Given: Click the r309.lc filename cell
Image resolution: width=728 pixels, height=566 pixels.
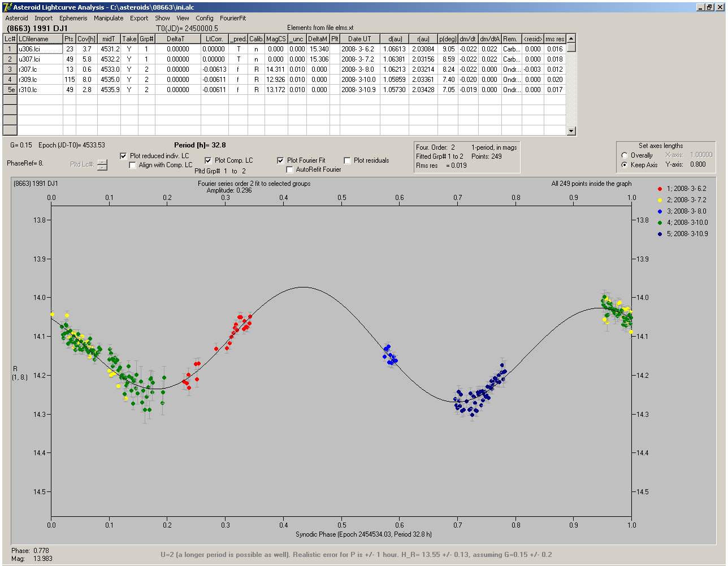Looking at the screenshot, I should click(40, 80).
